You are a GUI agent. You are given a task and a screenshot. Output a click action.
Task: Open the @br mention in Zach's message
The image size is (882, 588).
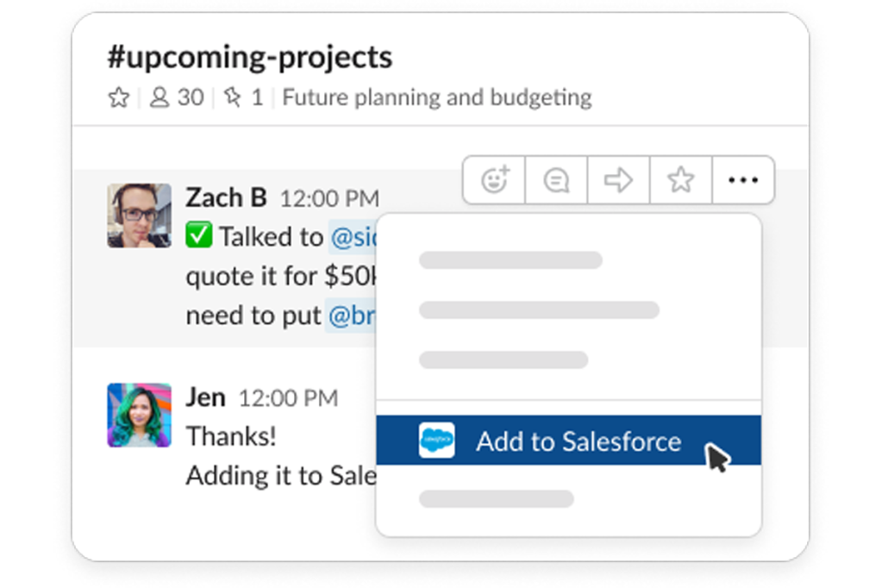tap(351, 316)
